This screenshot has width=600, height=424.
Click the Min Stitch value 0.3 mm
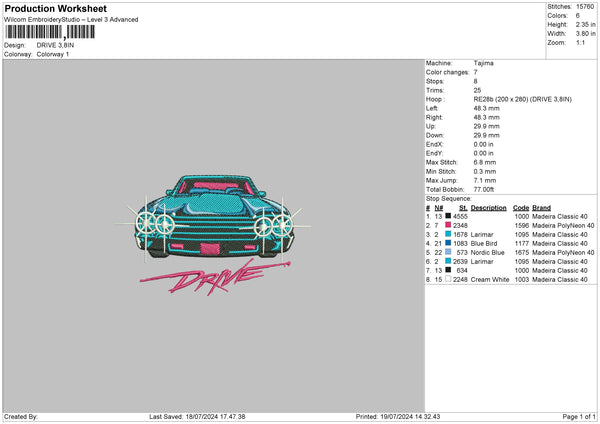click(484, 171)
